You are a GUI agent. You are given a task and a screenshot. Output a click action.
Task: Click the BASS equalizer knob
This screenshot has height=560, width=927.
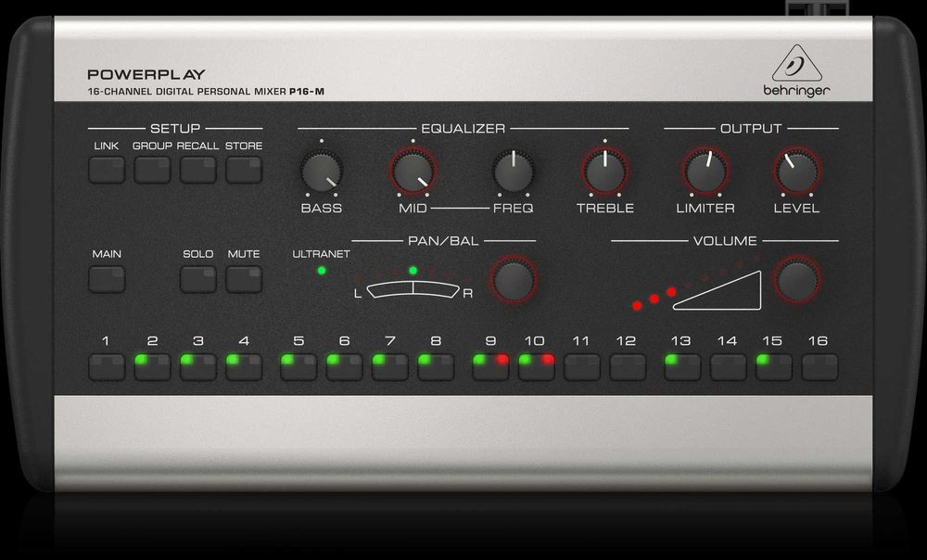[321, 172]
